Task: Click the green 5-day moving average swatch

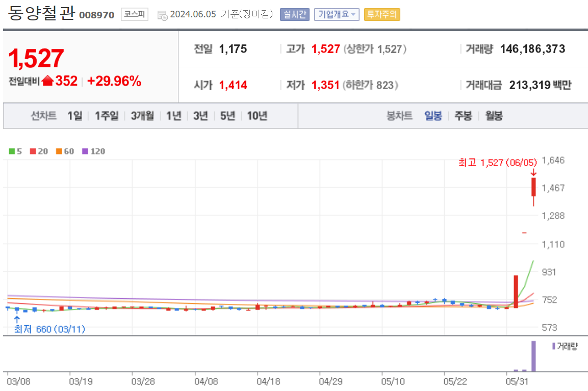Action: pyautogui.click(x=12, y=151)
